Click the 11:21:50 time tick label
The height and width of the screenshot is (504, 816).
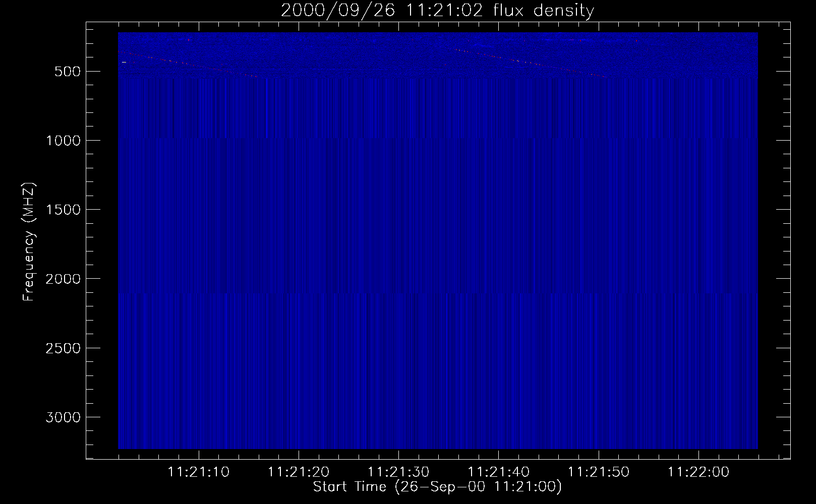(x=599, y=472)
